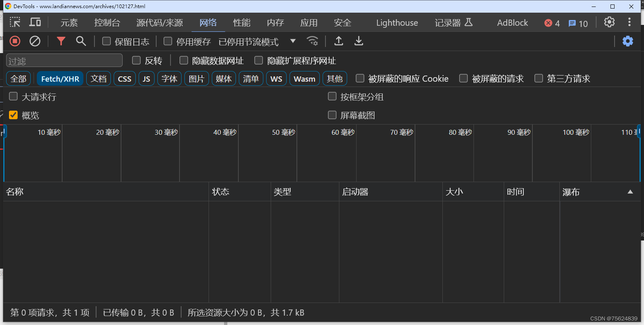Switch to 应用 tab
The width and height of the screenshot is (644, 325).
(309, 23)
